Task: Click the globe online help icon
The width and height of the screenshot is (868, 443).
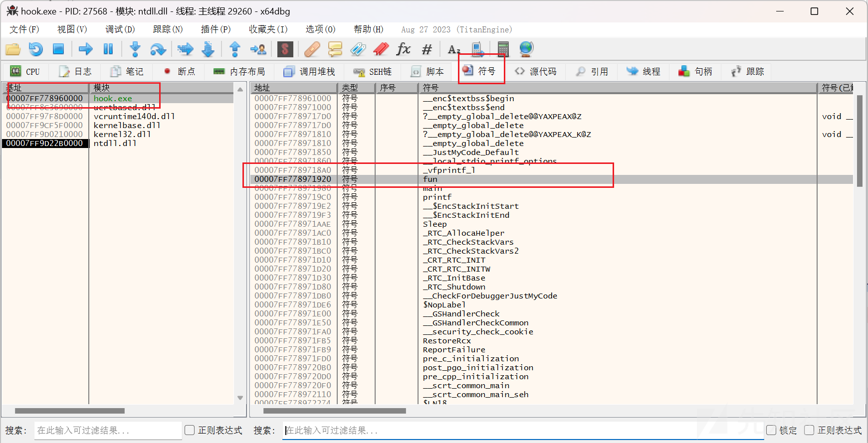Action: [x=526, y=49]
